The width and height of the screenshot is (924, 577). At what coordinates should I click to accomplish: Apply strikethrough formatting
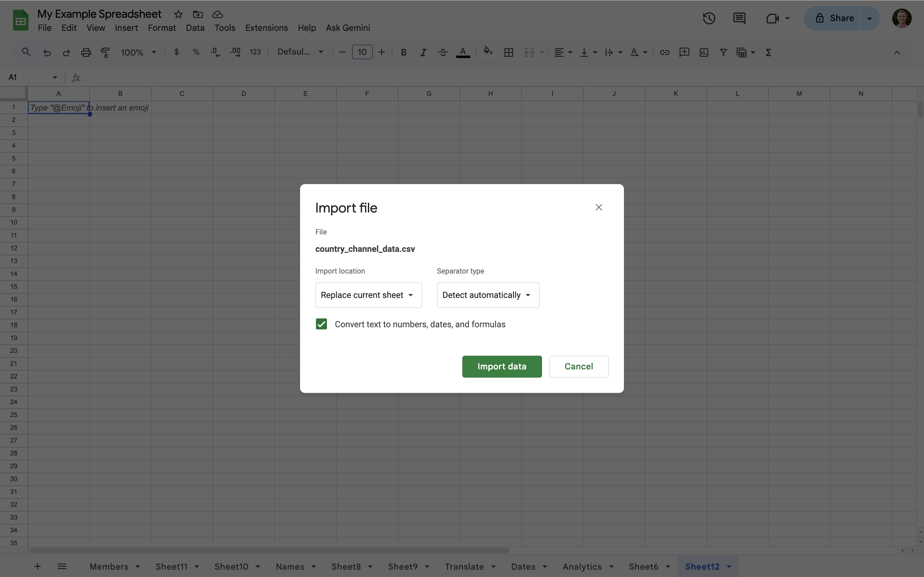coord(442,52)
